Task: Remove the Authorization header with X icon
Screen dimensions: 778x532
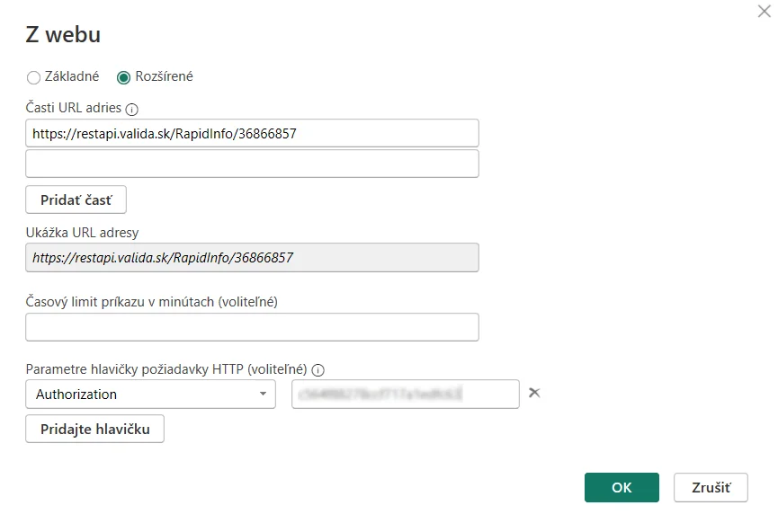Action: [534, 393]
